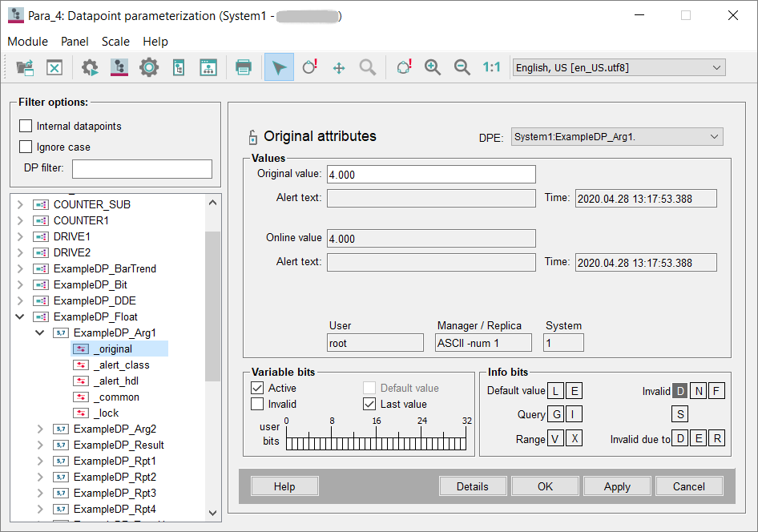
Task: Click the close panel X icon in toolbar
Action: pyautogui.click(x=54, y=67)
